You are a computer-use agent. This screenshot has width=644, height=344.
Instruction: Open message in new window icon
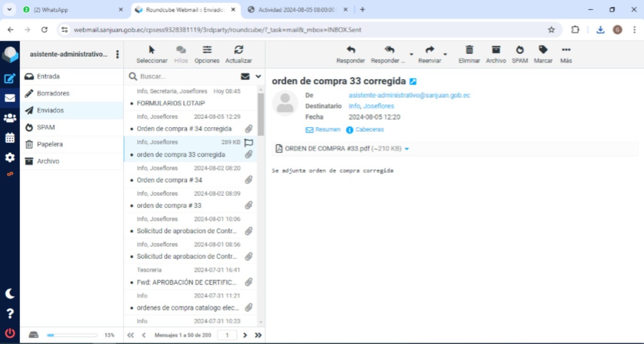pos(413,82)
